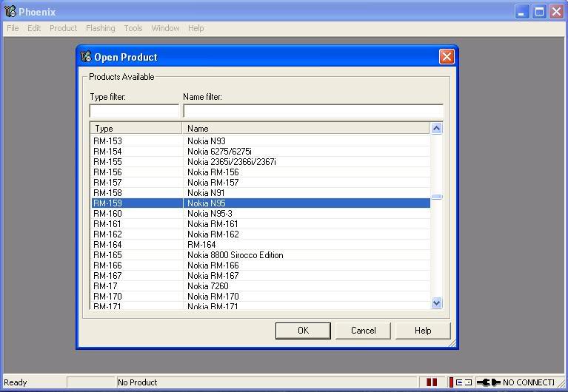This screenshot has height=392, width=568.
Task: Open the Tools menu
Action: pos(133,28)
